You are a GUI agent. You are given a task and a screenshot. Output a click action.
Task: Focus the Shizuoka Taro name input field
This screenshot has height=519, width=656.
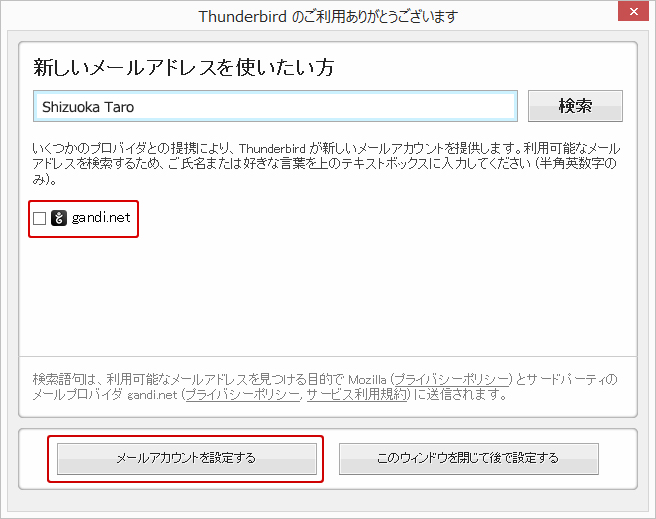click(x=275, y=107)
